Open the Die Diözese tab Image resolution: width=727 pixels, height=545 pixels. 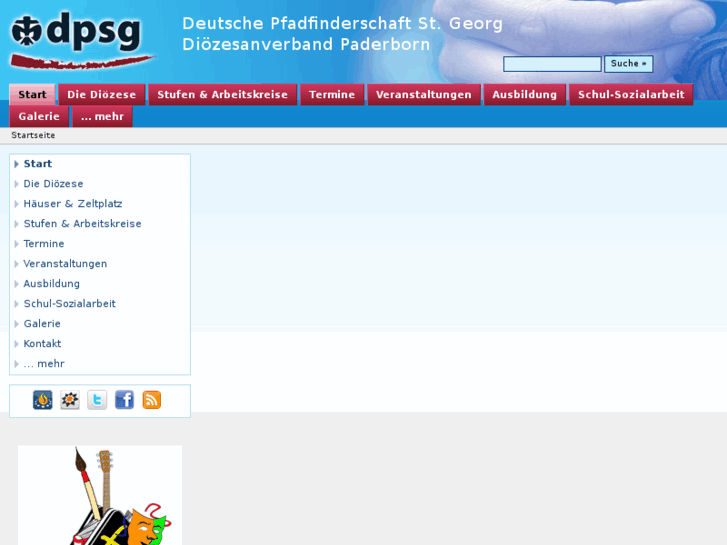pyautogui.click(x=102, y=95)
